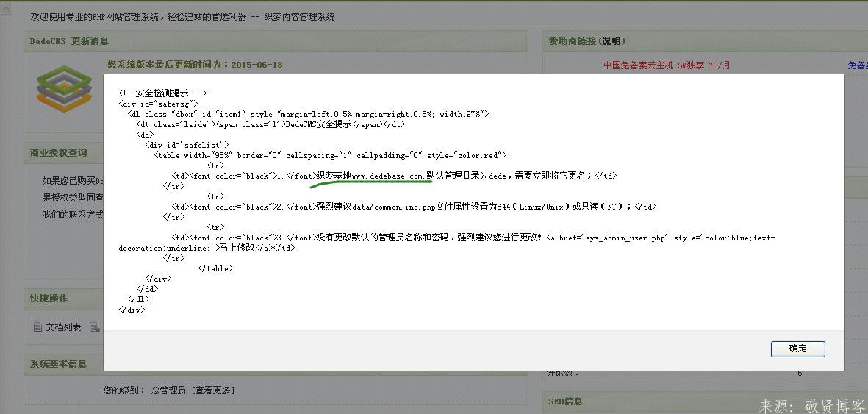
Task: Click the <div id='safelist'> line in dialog
Action: click(x=187, y=145)
